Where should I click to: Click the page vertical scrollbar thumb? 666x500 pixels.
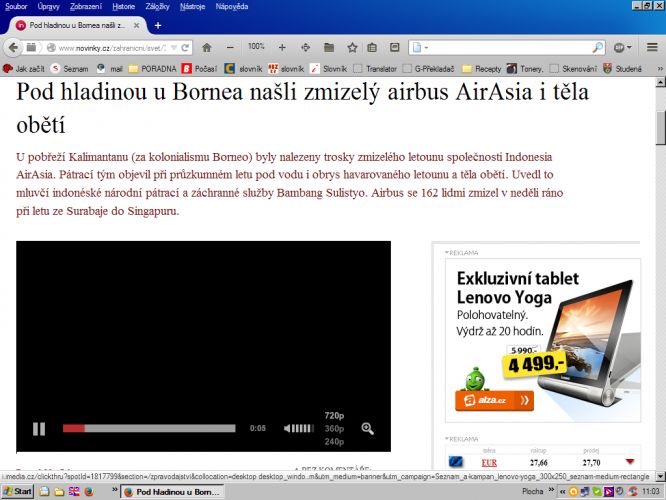click(660, 127)
